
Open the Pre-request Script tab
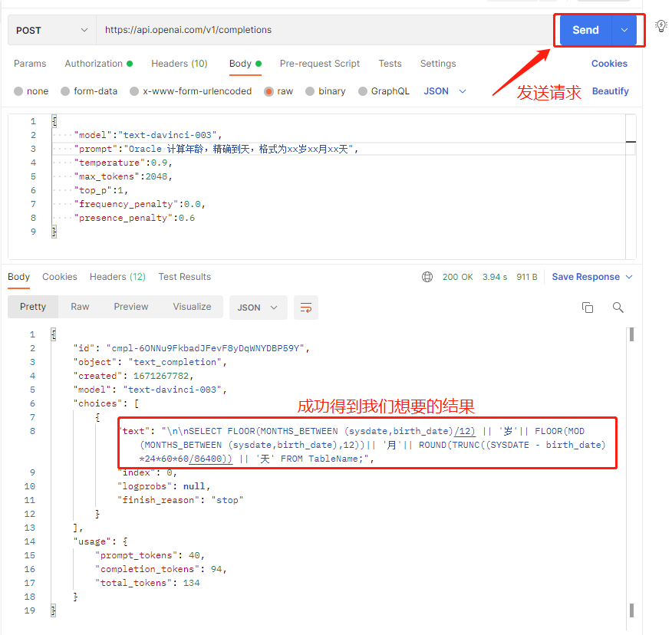[x=319, y=64]
